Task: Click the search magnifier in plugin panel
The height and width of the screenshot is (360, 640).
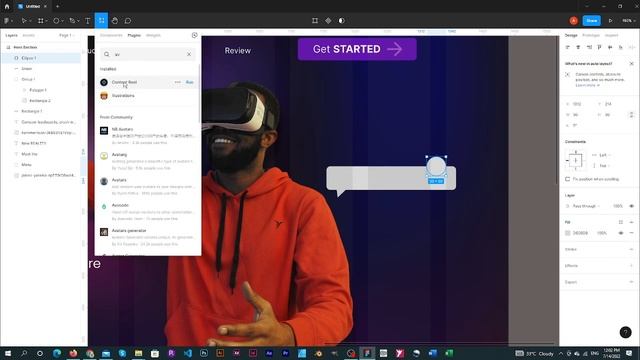Action: tap(107, 54)
